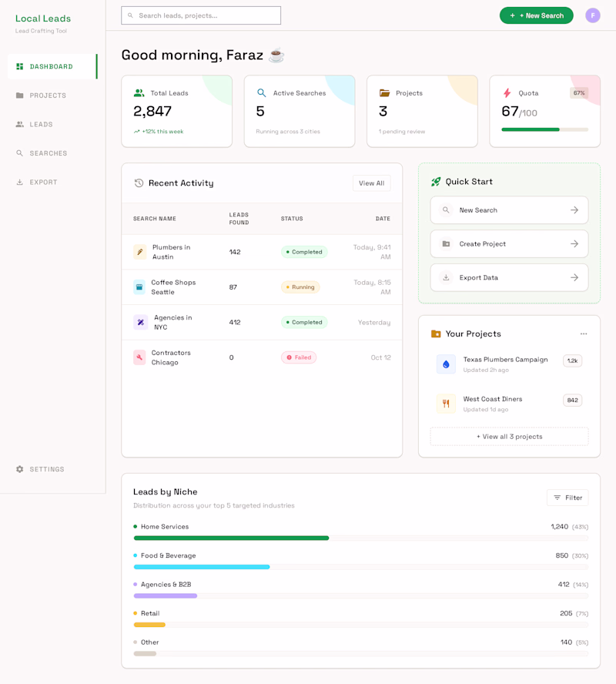Click the magnifier icon in search bar

pyautogui.click(x=130, y=15)
